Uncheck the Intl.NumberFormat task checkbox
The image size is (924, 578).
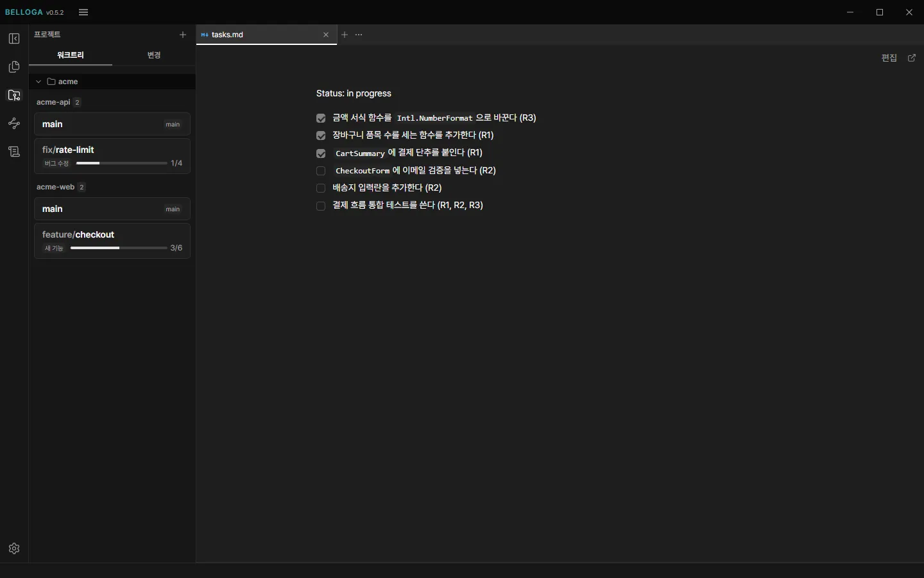[x=321, y=118]
